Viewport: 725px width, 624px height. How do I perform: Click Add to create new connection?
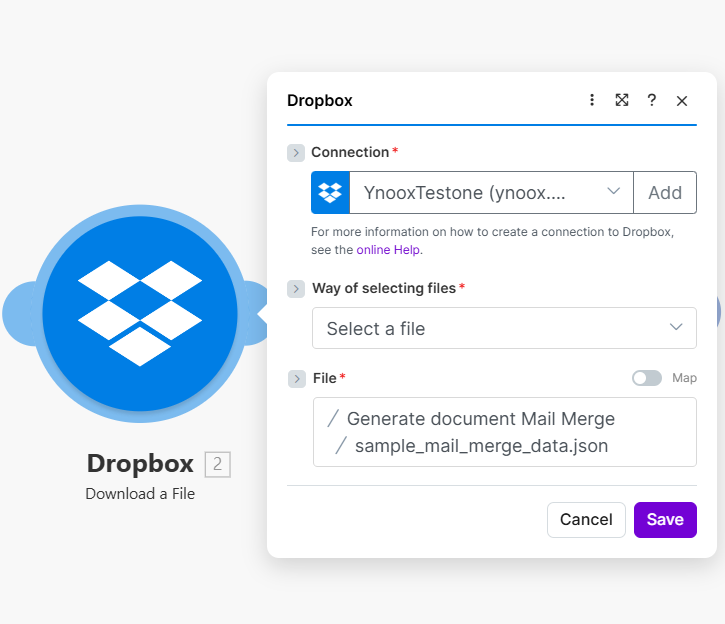pyautogui.click(x=665, y=193)
